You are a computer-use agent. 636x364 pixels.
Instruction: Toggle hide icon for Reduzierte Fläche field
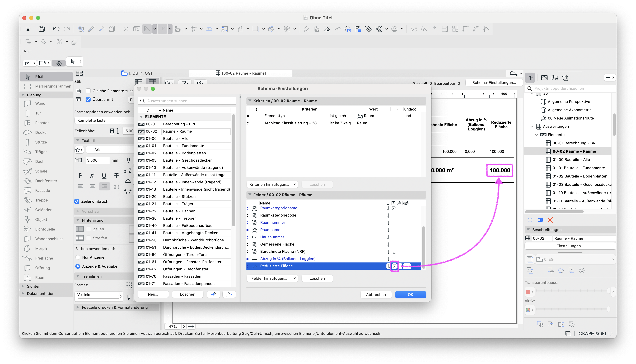(407, 266)
